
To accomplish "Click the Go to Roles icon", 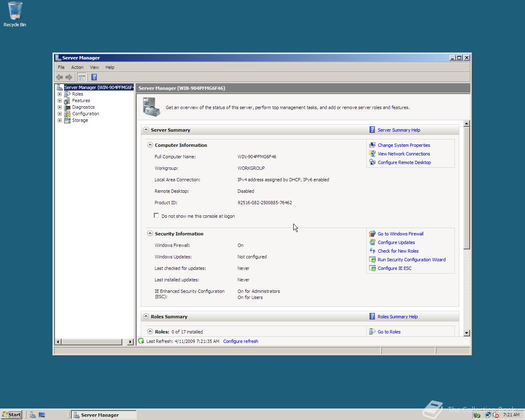I will [372, 332].
